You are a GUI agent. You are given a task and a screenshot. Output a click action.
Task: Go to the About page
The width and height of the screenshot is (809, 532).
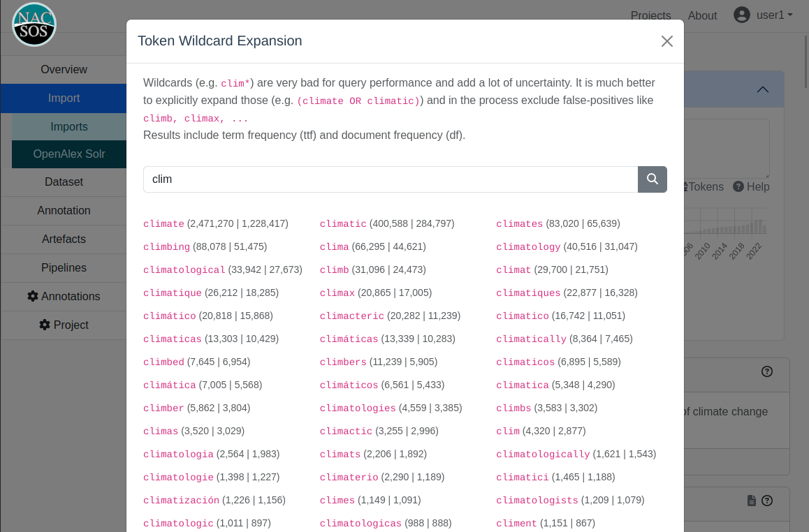pyautogui.click(x=702, y=15)
